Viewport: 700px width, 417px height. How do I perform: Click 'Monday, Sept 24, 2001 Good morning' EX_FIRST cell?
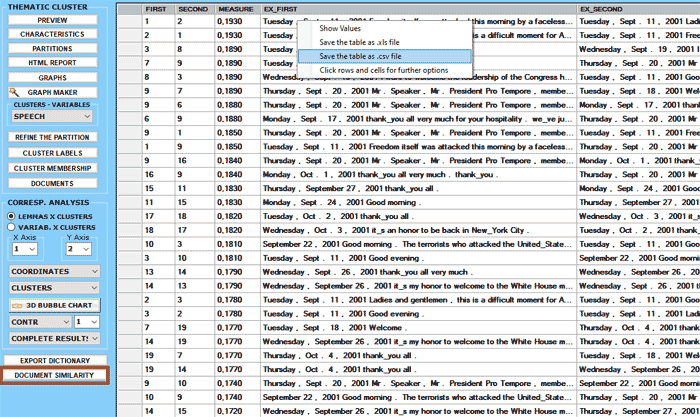418,202
